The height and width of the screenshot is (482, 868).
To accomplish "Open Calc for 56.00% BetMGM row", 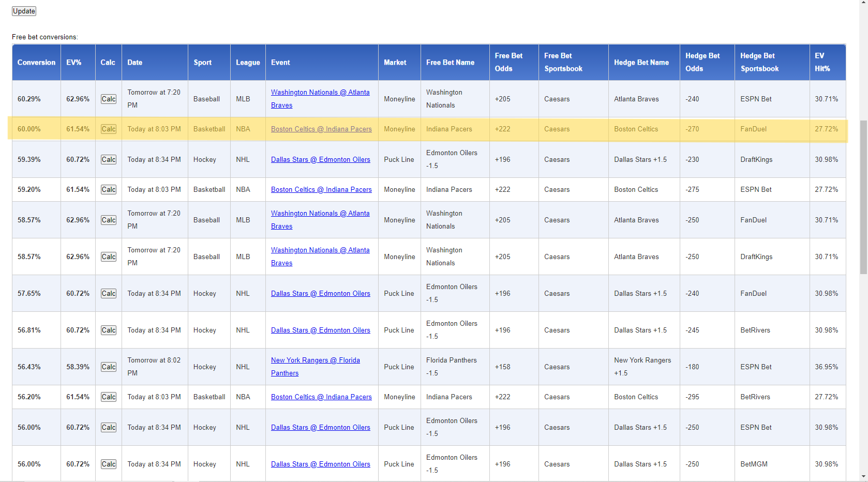I will pos(109,464).
